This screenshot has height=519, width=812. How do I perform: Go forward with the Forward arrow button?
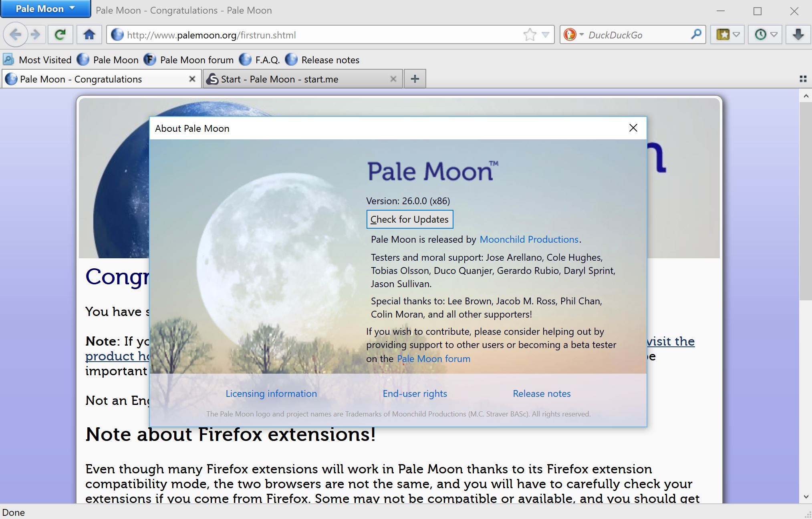click(35, 35)
